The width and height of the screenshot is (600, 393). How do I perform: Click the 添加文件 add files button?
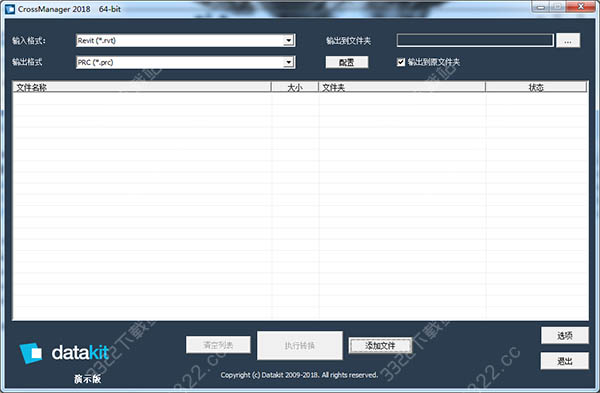tap(380, 346)
